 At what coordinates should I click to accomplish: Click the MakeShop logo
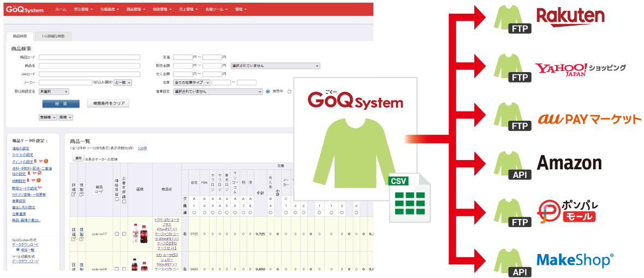(575, 259)
